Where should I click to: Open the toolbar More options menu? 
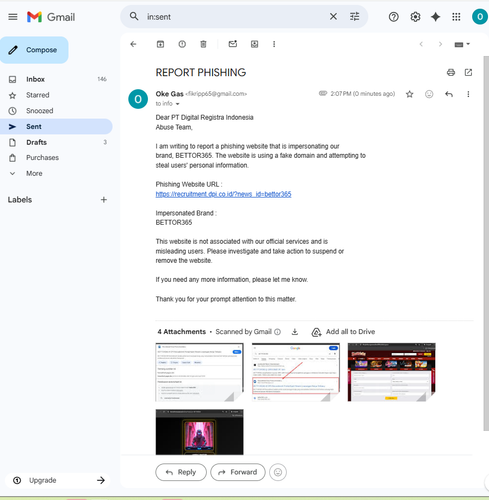274,44
